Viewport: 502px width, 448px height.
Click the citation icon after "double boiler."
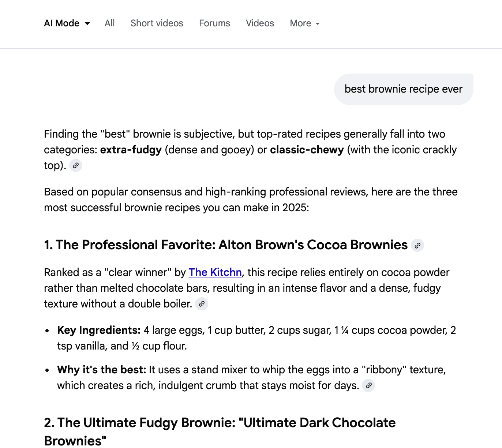202,304
